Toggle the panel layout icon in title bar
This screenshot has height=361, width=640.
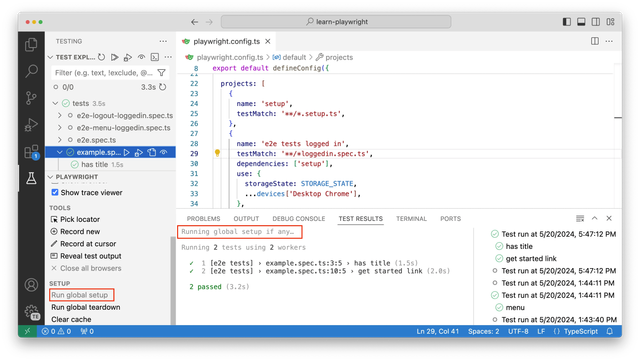pyautogui.click(x=581, y=22)
